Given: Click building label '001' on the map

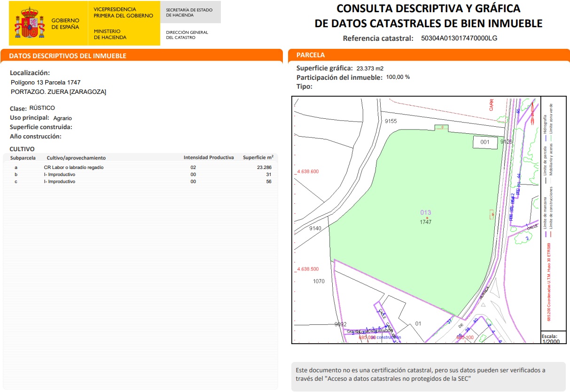Looking at the screenshot, I should click(x=485, y=142).
